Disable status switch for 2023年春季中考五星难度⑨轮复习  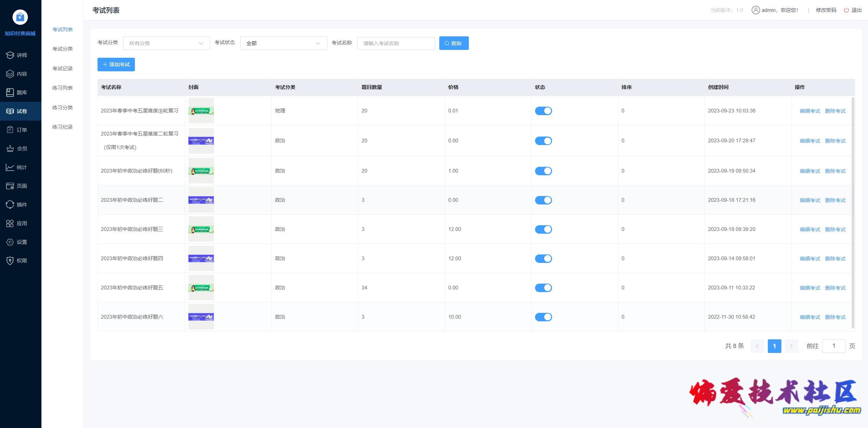click(x=544, y=111)
